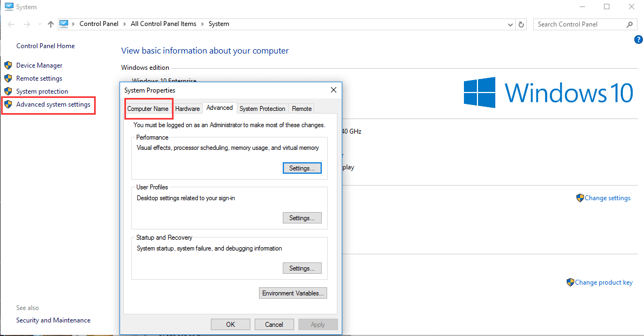Switch to the Computer Name tab

(148, 108)
